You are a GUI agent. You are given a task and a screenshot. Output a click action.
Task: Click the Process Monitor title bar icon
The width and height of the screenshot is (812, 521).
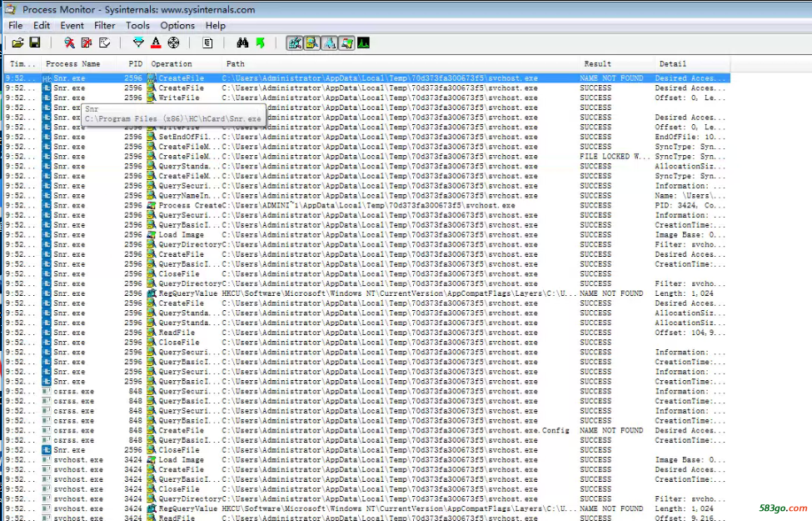10,9
